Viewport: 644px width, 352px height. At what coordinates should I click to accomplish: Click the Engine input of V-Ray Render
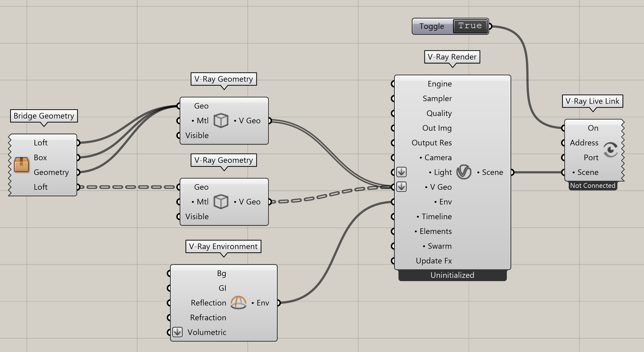[x=440, y=84]
